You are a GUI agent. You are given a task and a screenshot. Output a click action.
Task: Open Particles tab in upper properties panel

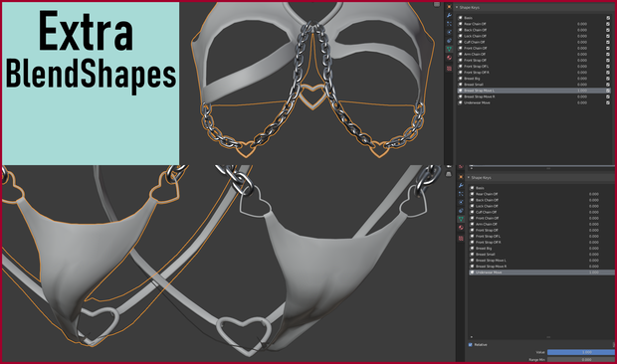(449, 24)
